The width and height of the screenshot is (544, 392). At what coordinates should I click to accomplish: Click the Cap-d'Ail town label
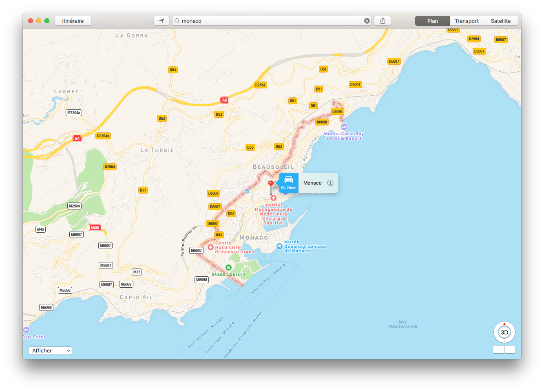136,297
